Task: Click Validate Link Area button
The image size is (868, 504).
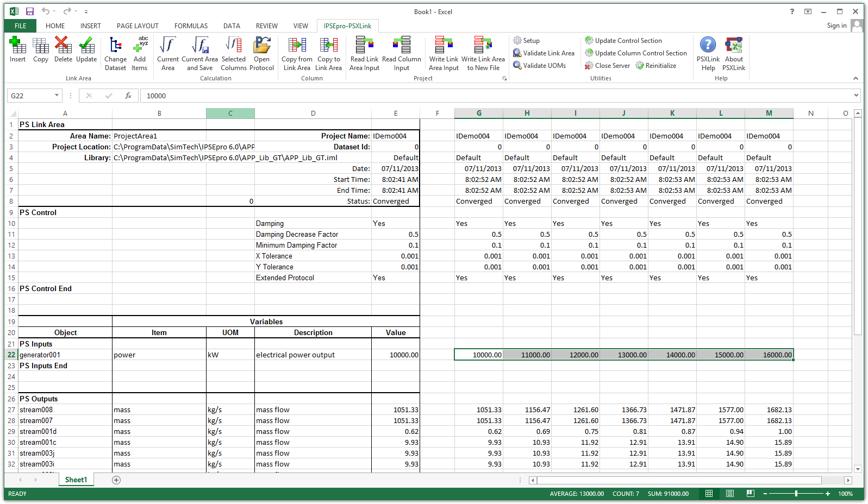Action: coord(544,53)
